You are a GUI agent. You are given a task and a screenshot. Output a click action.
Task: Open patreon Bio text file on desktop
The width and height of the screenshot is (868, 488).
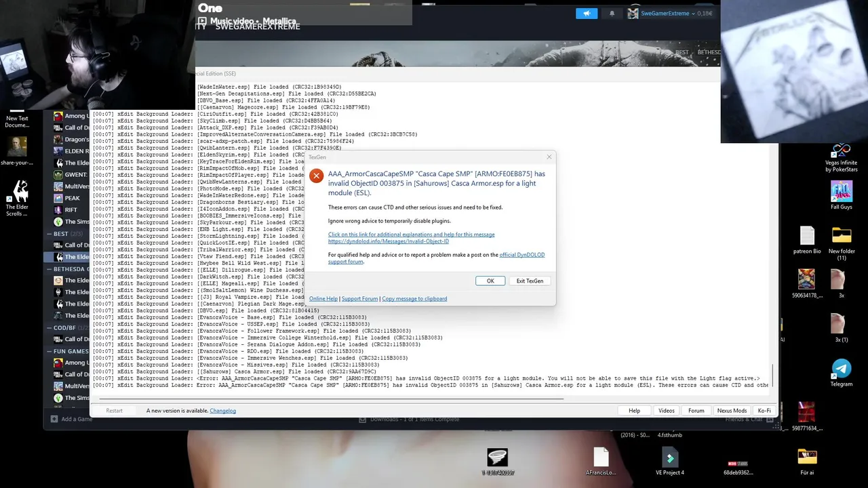807,241
